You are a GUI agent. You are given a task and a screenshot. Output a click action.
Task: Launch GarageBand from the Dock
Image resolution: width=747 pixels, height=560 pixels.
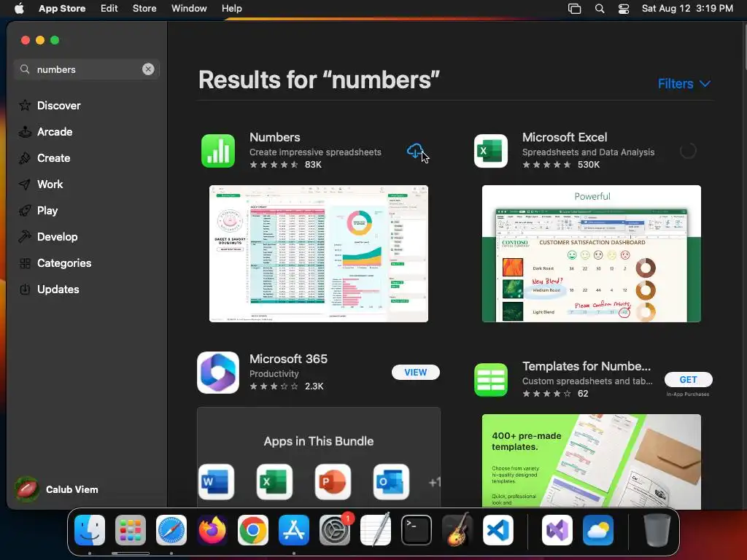(457, 530)
